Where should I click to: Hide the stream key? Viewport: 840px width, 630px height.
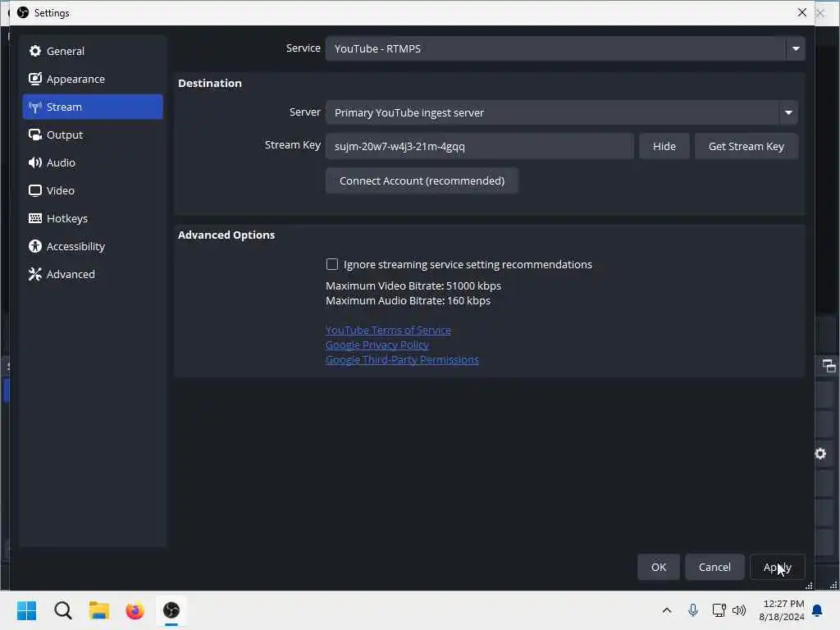pyautogui.click(x=664, y=146)
